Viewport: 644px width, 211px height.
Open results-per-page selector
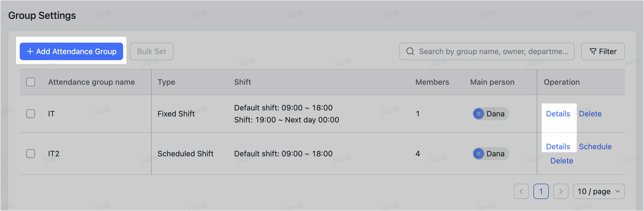[x=599, y=191]
